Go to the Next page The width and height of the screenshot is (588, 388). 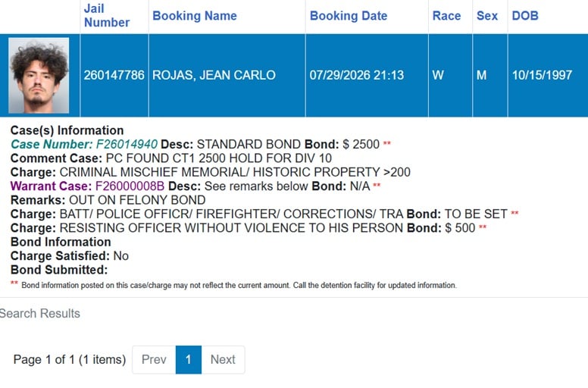pyautogui.click(x=223, y=359)
